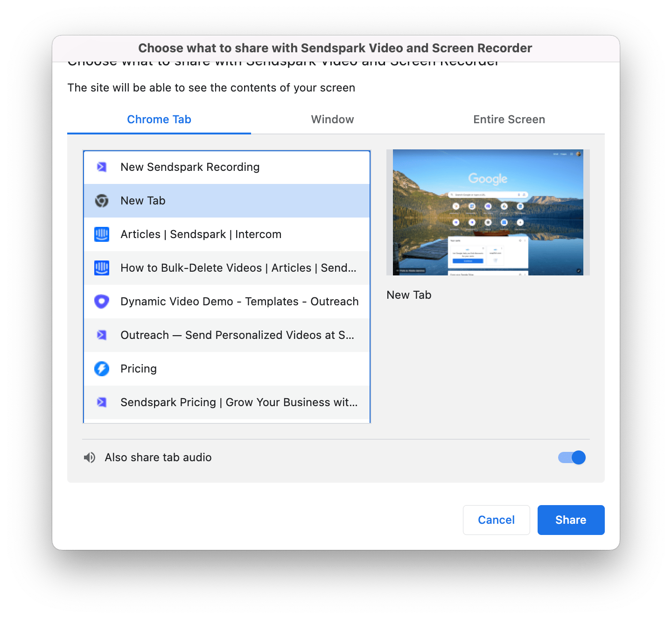Click the Sendspark icon beside New Sendspark Recording
Screen dimensions: 672x619
pos(102,167)
